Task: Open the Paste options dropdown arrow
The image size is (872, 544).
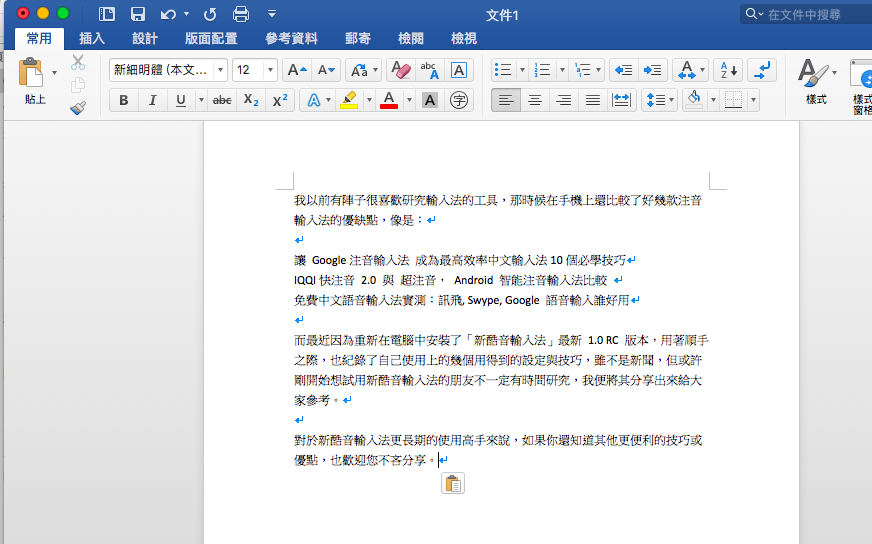Action: (x=54, y=72)
